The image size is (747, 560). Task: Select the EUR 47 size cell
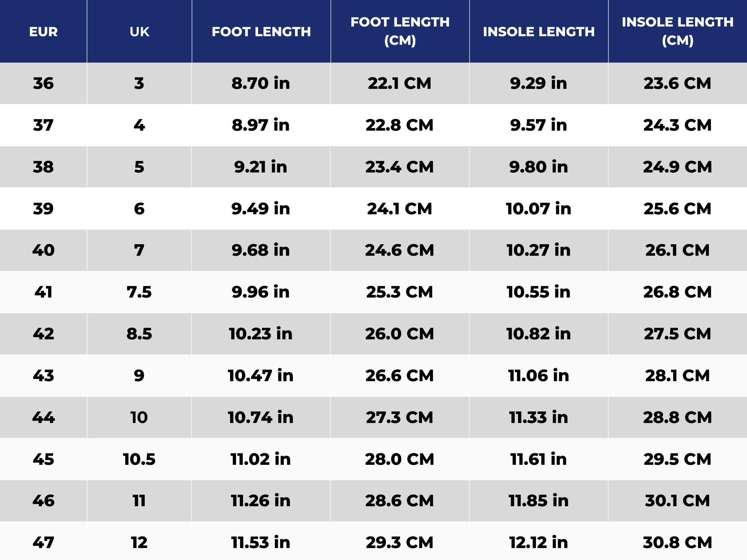pyautogui.click(x=43, y=542)
